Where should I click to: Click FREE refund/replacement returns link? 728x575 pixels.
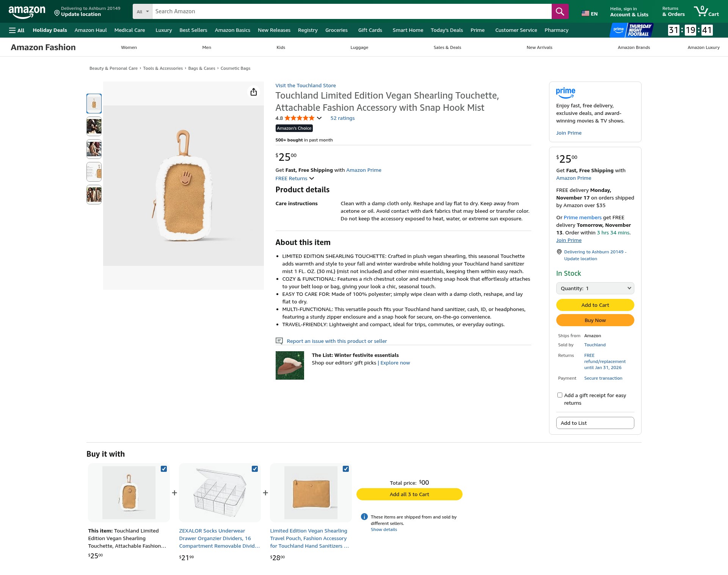[605, 361]
